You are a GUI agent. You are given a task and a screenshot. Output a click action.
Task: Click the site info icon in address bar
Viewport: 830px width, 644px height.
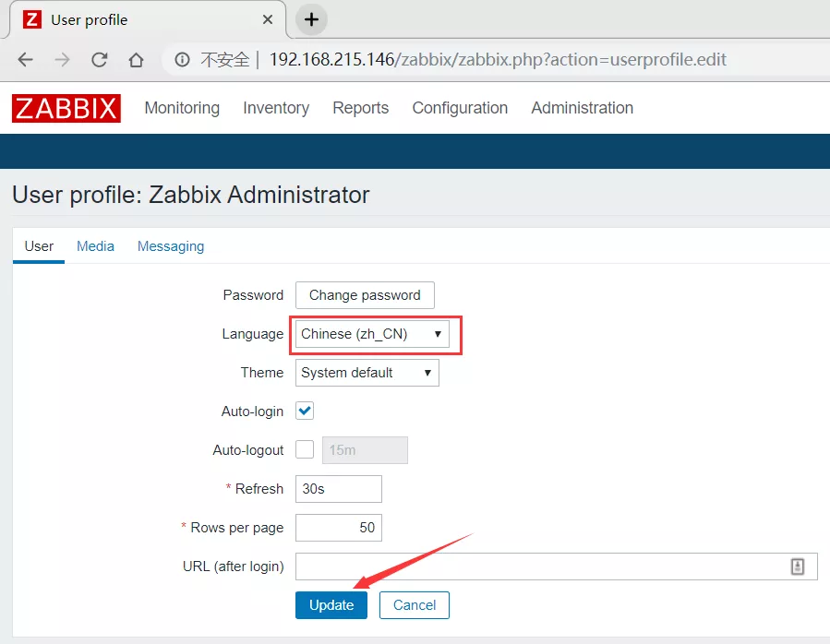point(183,60)
